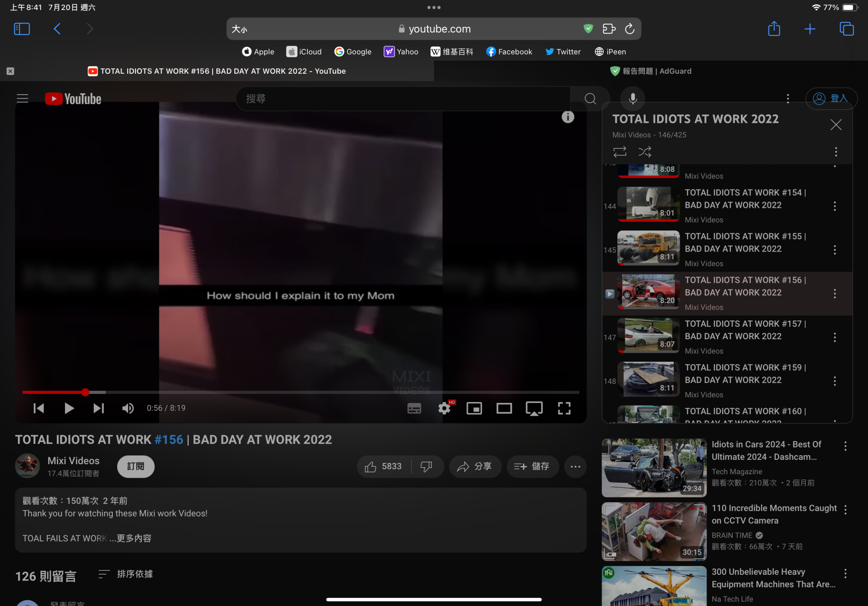Viewport: 868px width, 606px height.
Task: Share the video via 分享 button
Action: [x=475, y=467]
